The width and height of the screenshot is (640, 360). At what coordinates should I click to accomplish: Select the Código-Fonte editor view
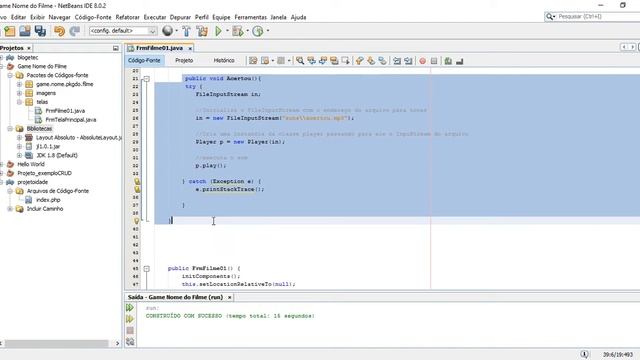click(144, 60)
